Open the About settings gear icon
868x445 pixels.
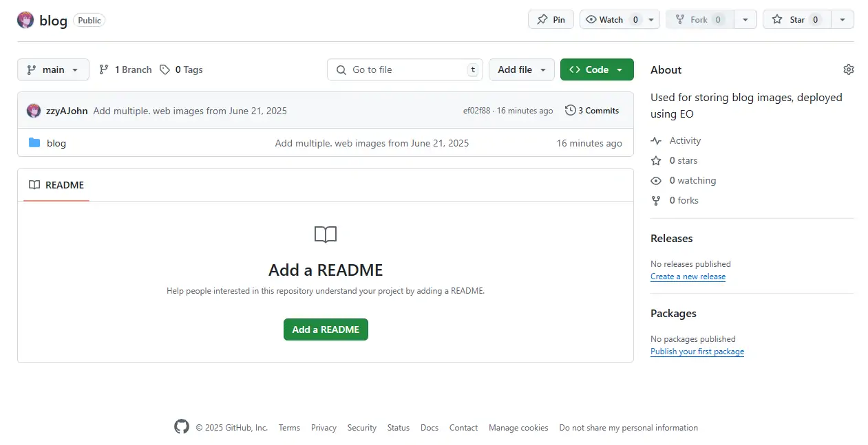point(849,69)
